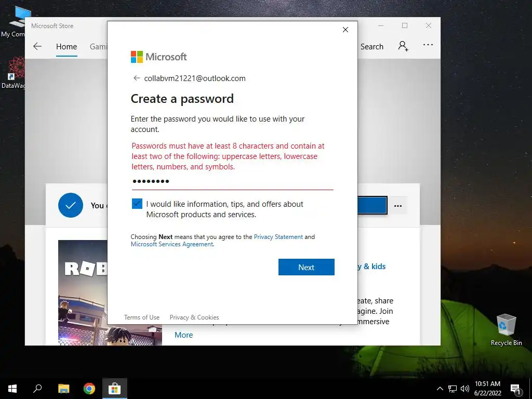Open the Microsoft Services Agreement link
This screenshot has width=532, height=399.
tap(172, 244)
